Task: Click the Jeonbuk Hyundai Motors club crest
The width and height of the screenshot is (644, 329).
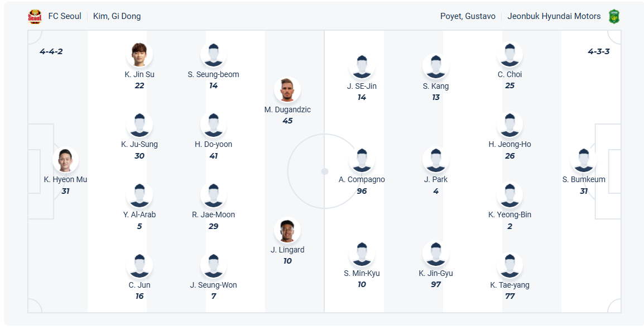Action: 614,16
